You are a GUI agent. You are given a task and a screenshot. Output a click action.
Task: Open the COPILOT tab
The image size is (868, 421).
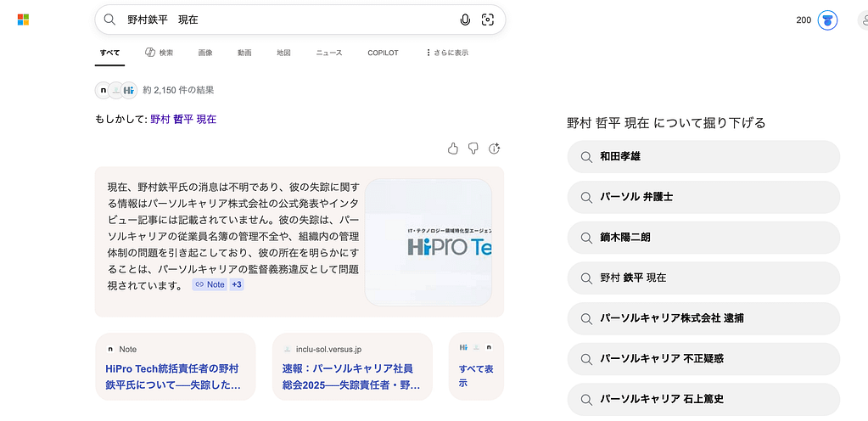383,53
